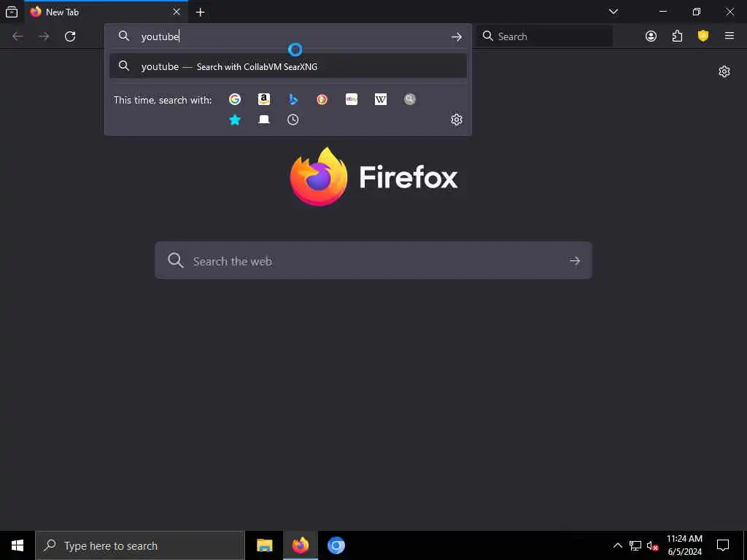This screenshot has height=560, width=747.
Task: List all tabs dropdown chevron
Action: point(614,12)
